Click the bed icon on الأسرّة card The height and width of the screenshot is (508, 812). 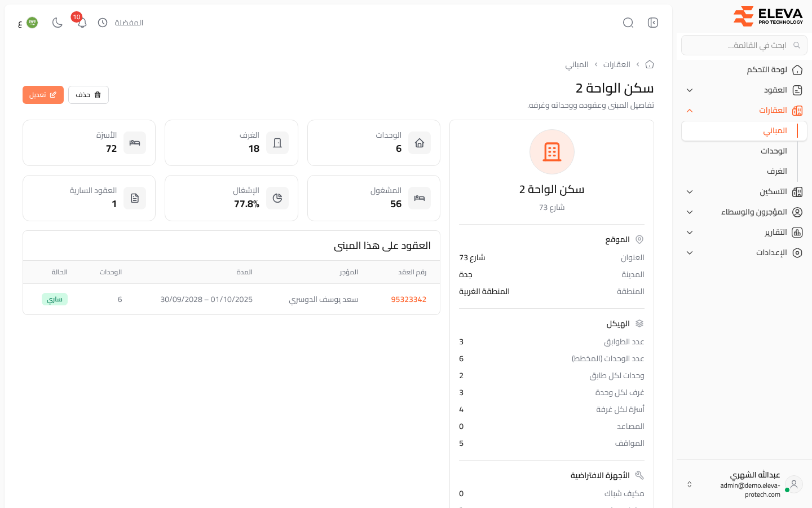(135, 143)
